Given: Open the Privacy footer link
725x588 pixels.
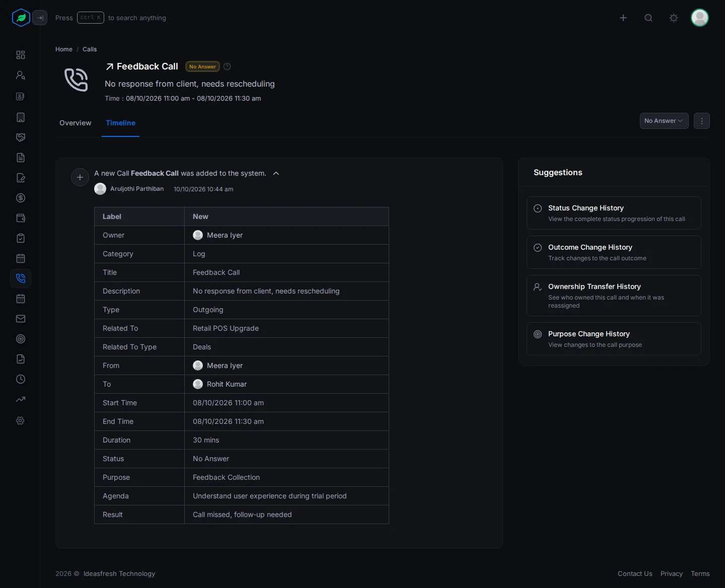Looking at the screenshot, I should 672,573.
